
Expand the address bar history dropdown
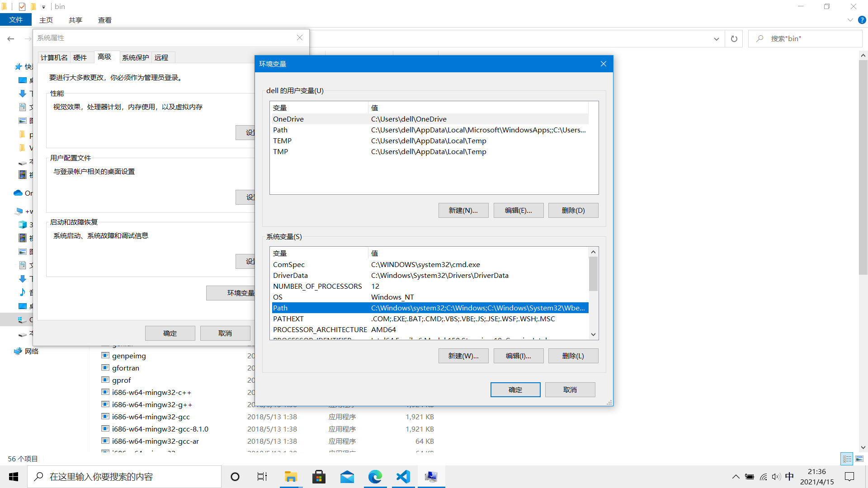[x=716, y=39]
